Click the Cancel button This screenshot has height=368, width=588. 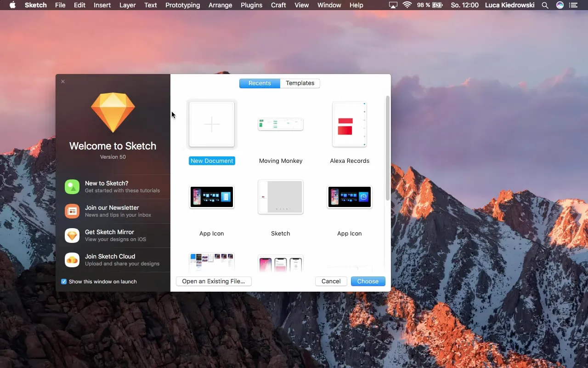click(331, 281)
